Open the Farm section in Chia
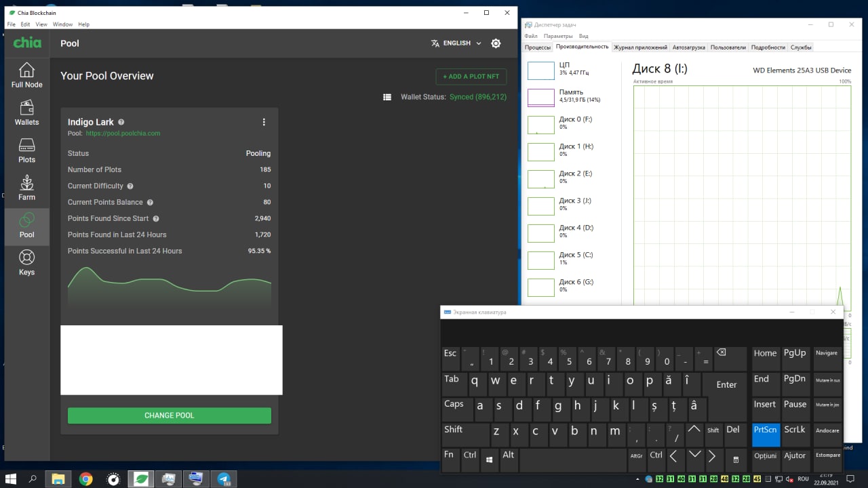 pos(26,188)
